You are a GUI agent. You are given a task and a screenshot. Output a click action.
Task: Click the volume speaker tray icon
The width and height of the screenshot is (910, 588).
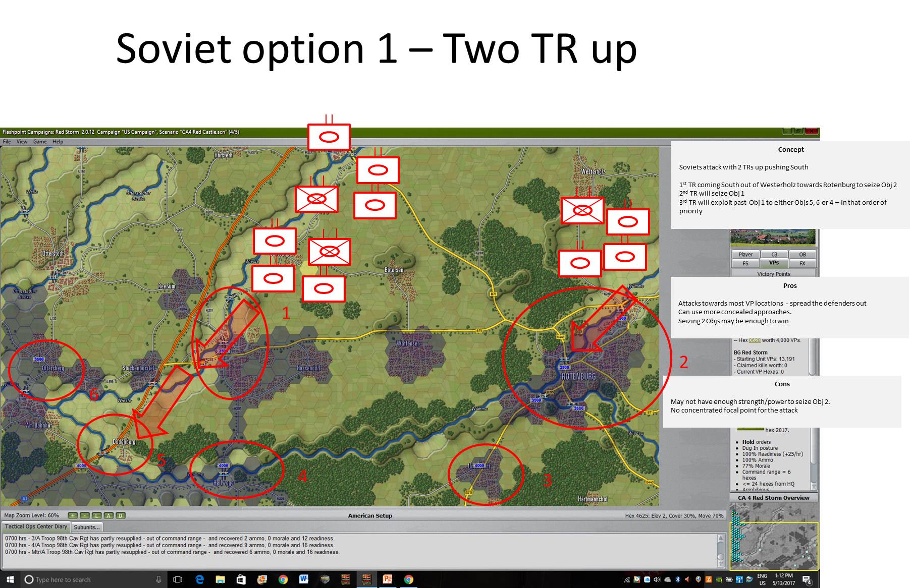(x=657, y=580)
